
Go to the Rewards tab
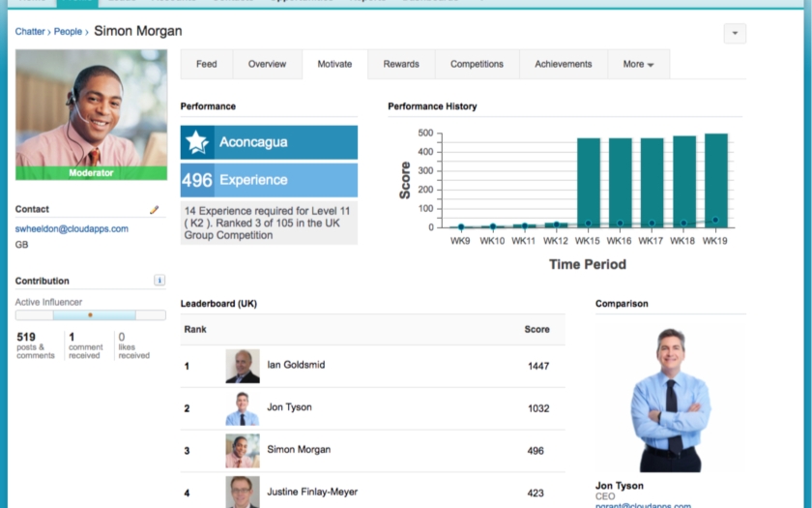[x=401, y=64]
